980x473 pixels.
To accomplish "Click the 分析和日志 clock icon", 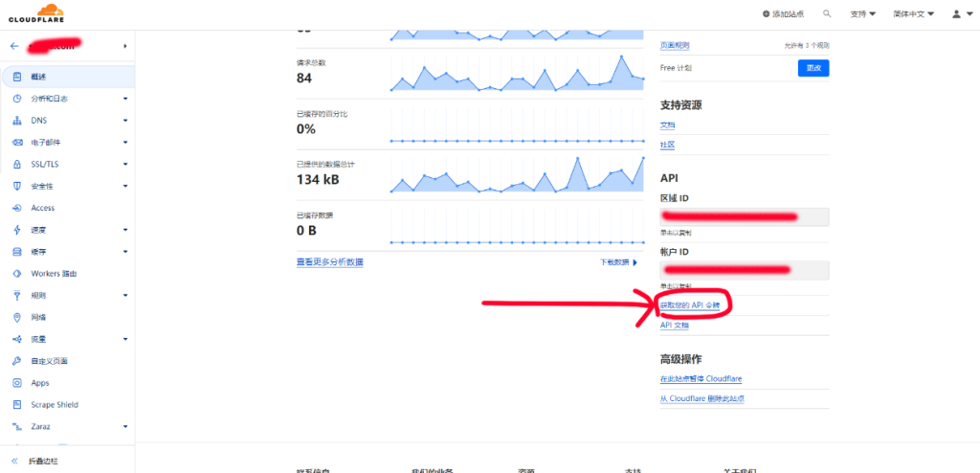I will pyautogui.click(x=17, y=99).
